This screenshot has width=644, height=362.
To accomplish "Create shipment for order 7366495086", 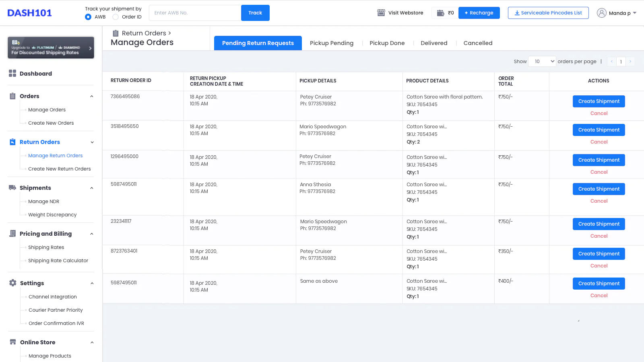I will click(599, 101).
